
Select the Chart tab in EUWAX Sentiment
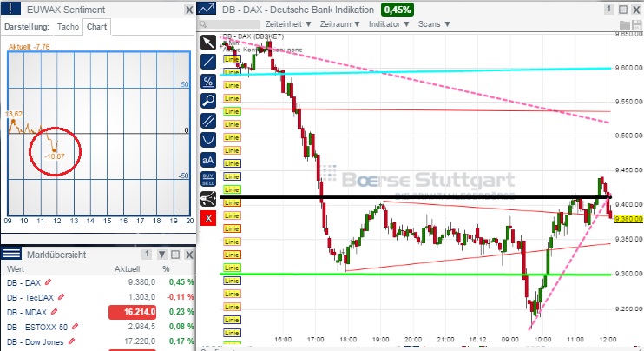pyautogui.click(x=96, y=26)
